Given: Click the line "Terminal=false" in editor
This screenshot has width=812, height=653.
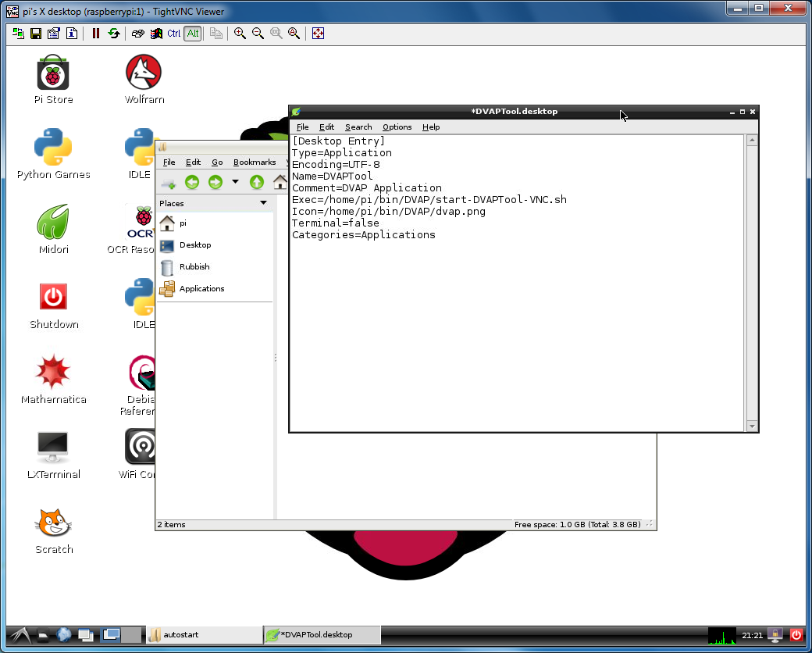Looking at the screenshot, I should [335, 223].
